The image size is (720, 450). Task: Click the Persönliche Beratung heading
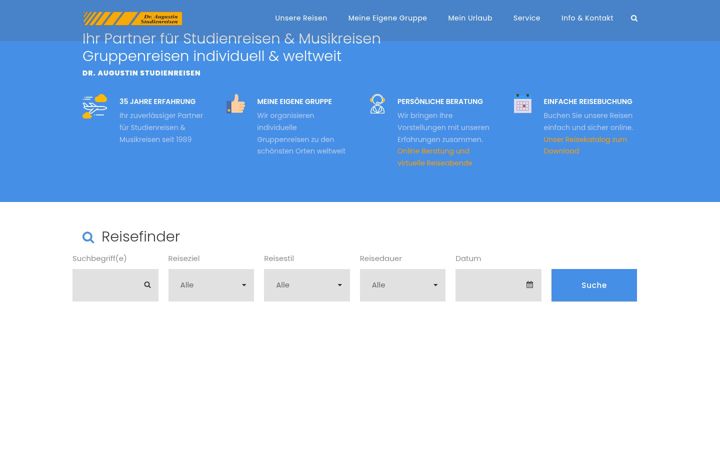[x=440, y=101]
